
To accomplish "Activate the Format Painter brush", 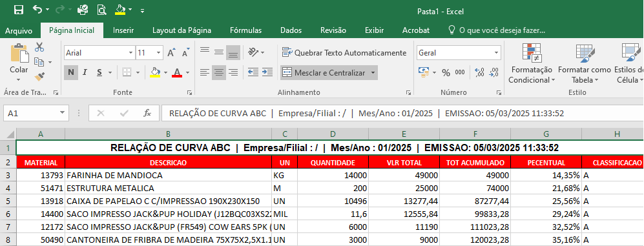I will coord(39,77).
